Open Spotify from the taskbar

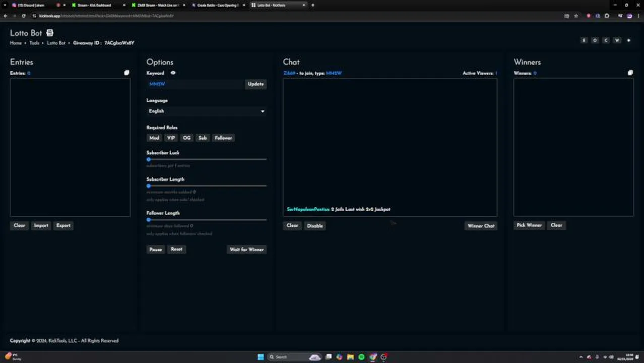pyautogui.click(x=361, y=357)
